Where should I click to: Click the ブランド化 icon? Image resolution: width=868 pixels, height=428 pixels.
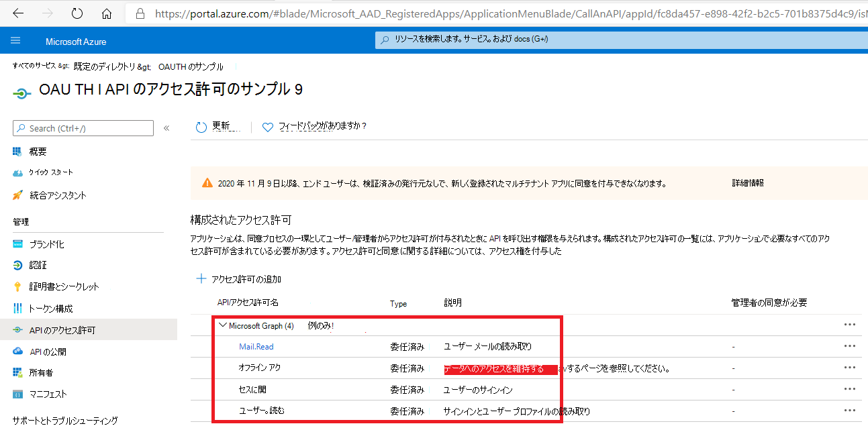point(17,244)
